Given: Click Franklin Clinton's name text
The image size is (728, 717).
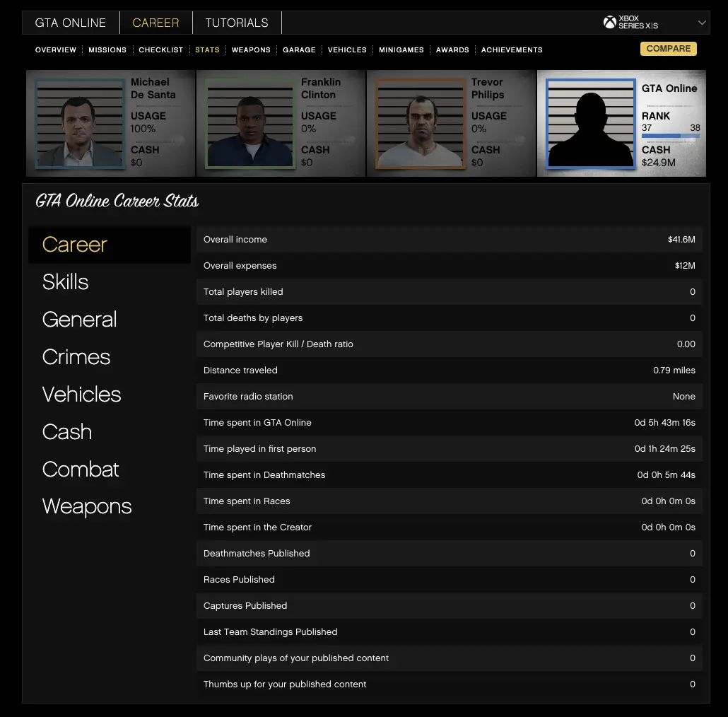Looking at the screenshot, I should tap(321, 88).
